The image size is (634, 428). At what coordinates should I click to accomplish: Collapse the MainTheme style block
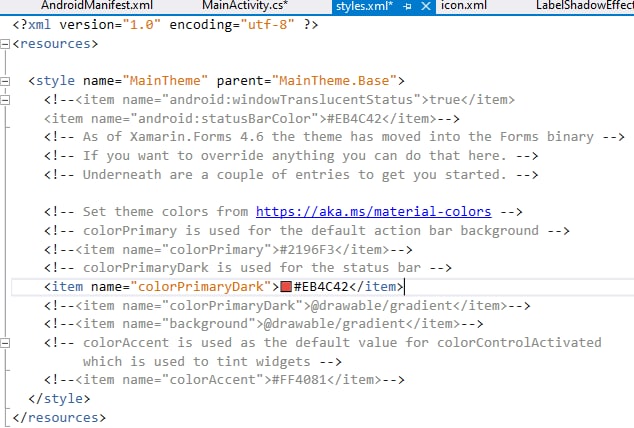click(4, 81)
